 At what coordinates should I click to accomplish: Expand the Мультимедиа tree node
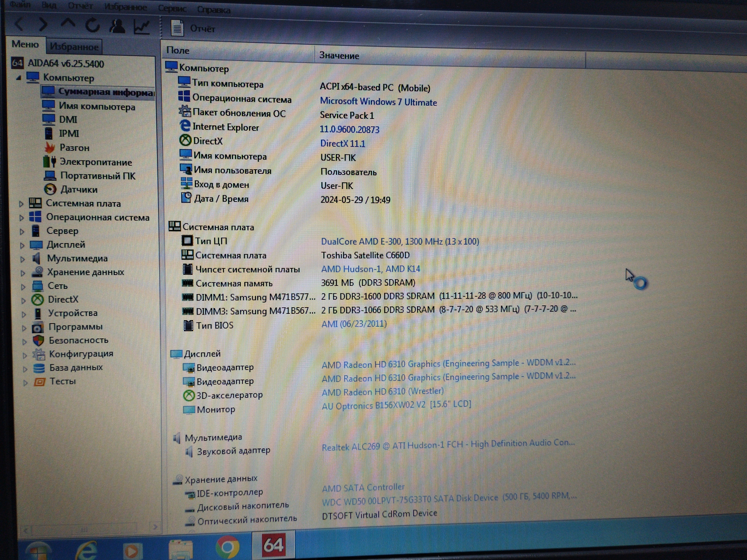[x=23, y=259]
